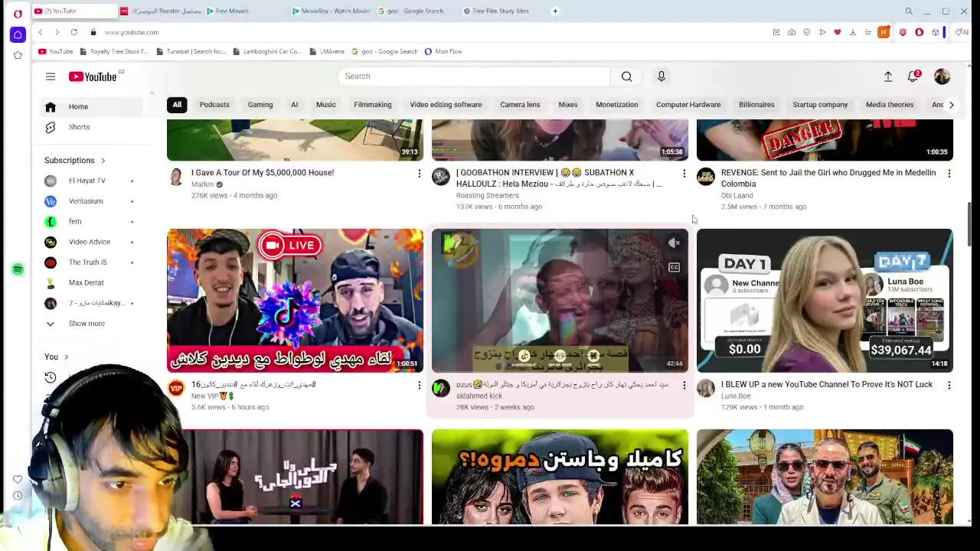Start voice search with the microphone icon
The image size is (980, 551).
click(661, 77)
